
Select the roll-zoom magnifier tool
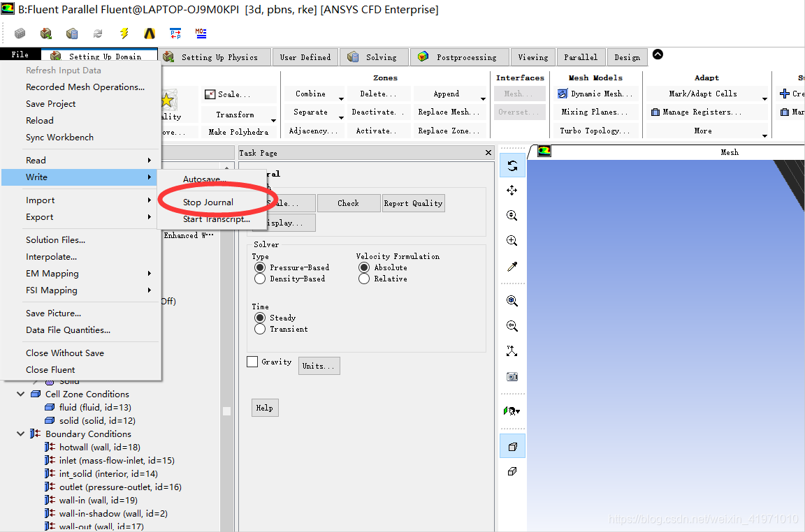tap(512, 216)
